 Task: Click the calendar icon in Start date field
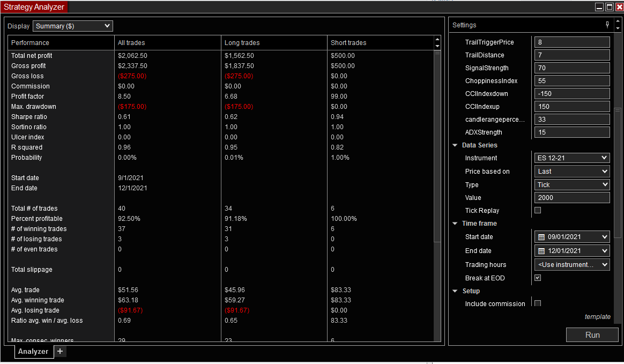tap(541, 237)
